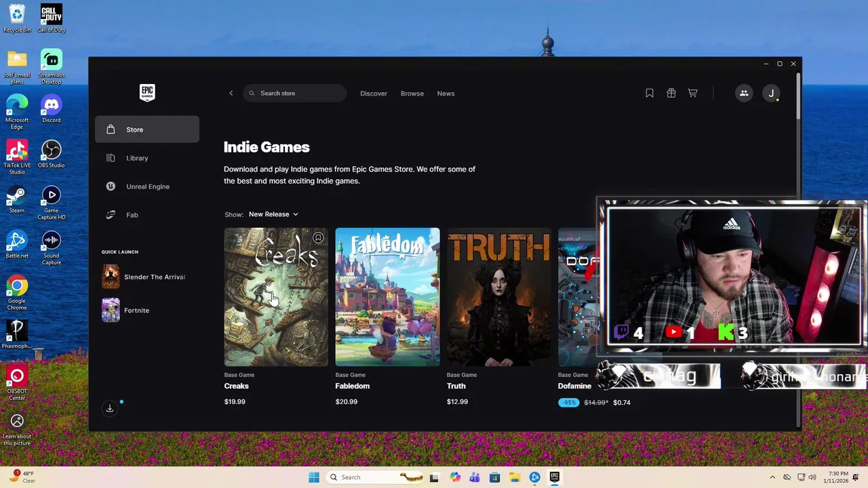Click the Creaks title link
Viewport: 868px width, 488px height.
pos(237,386)
